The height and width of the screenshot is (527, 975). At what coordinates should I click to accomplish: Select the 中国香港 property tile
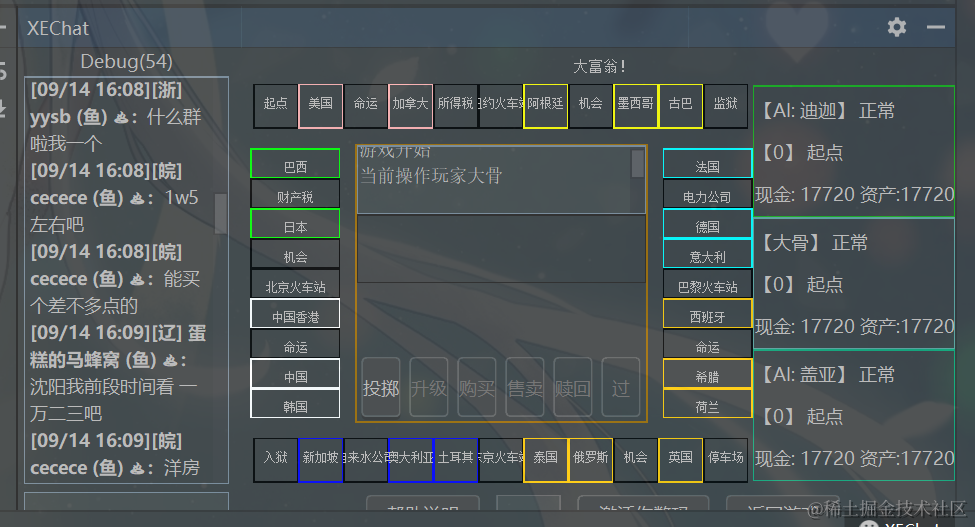(295, 313)
